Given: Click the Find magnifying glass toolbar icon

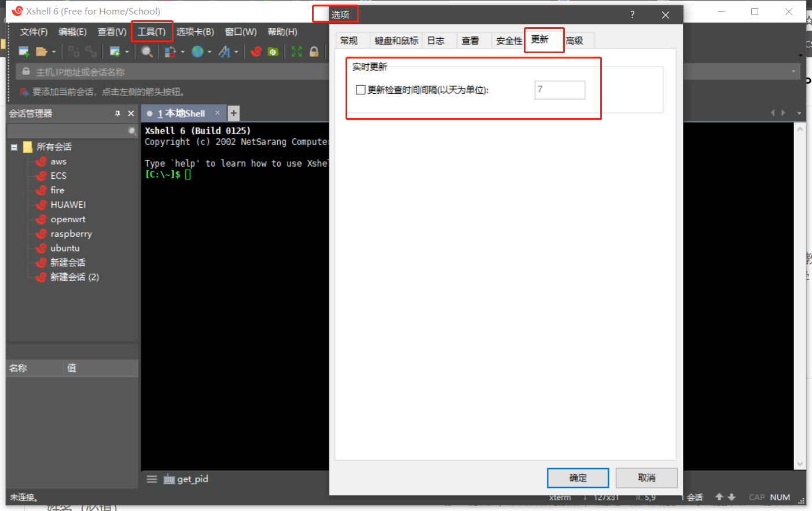Looking at the screenshot, I should point(147,52).
